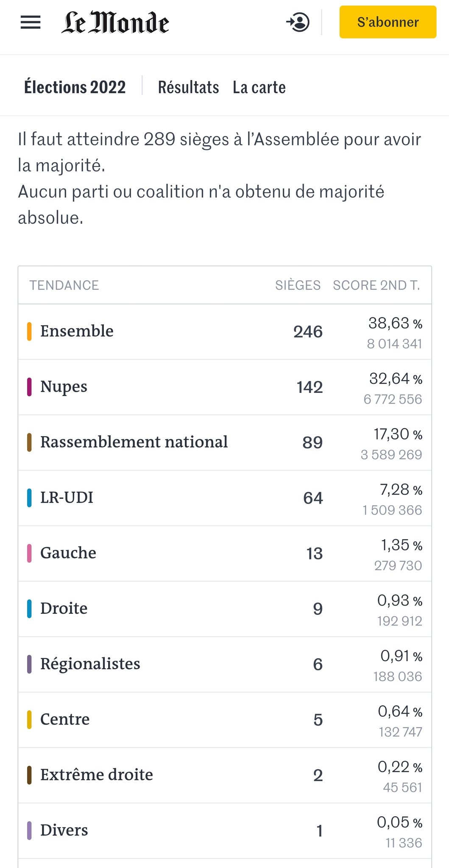Select the Extrême droite row label
Screen dimensions: 449x868
97,775
